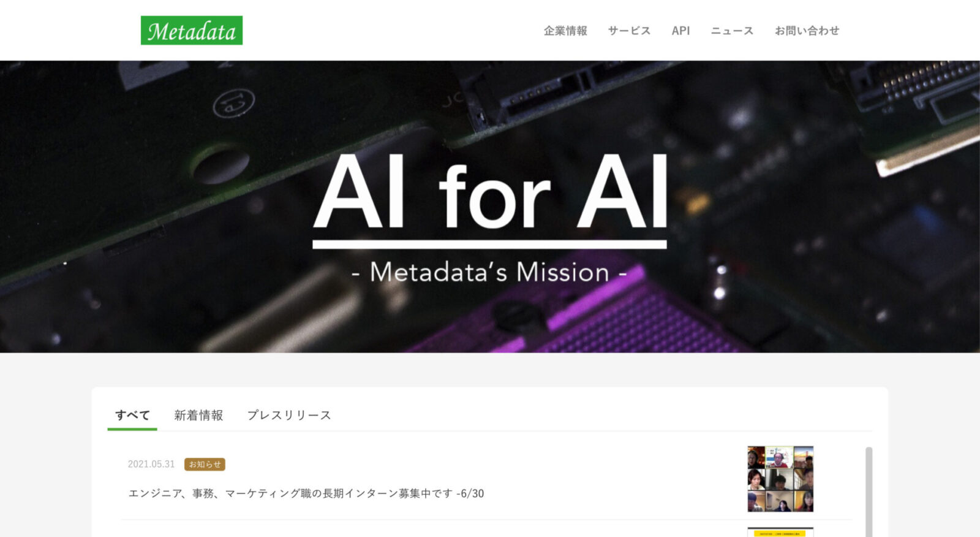980x537 pixels.
Task: Open the video call collage thumbnail
Action: (x=780, y=479)
